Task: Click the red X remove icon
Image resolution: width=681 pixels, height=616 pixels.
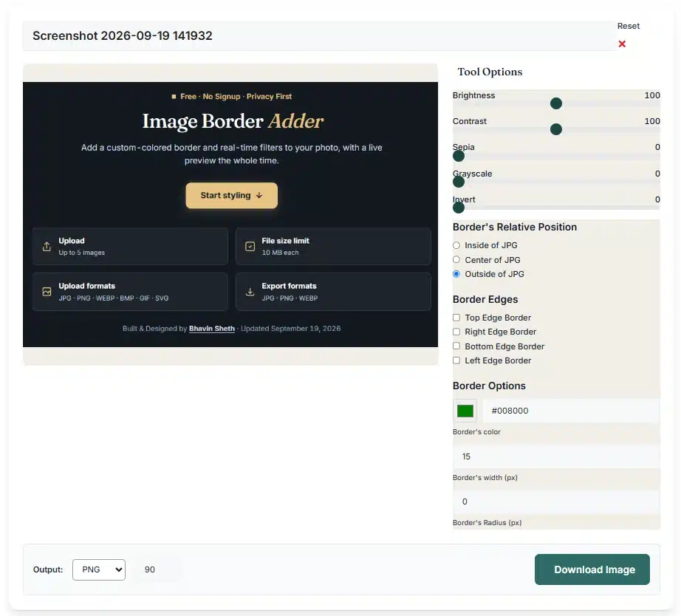Action: [622, 44]
